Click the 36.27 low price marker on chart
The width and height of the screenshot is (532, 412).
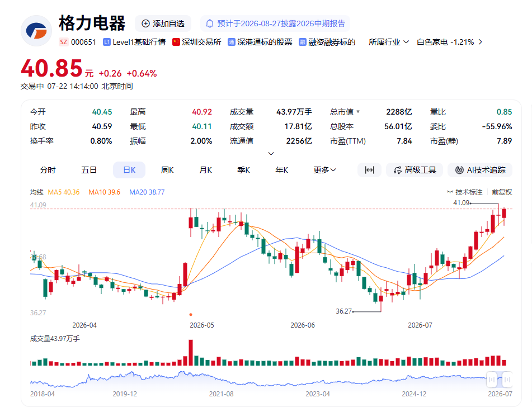[343, 311]
